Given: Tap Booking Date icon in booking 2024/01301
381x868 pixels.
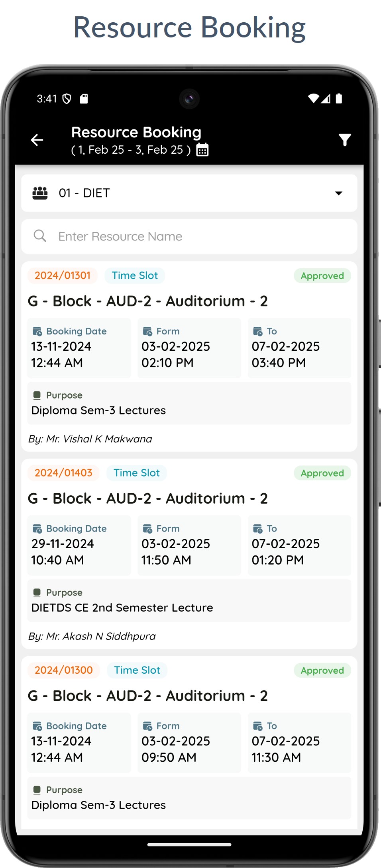Looking at the screenshot, I should pos(37,331).
